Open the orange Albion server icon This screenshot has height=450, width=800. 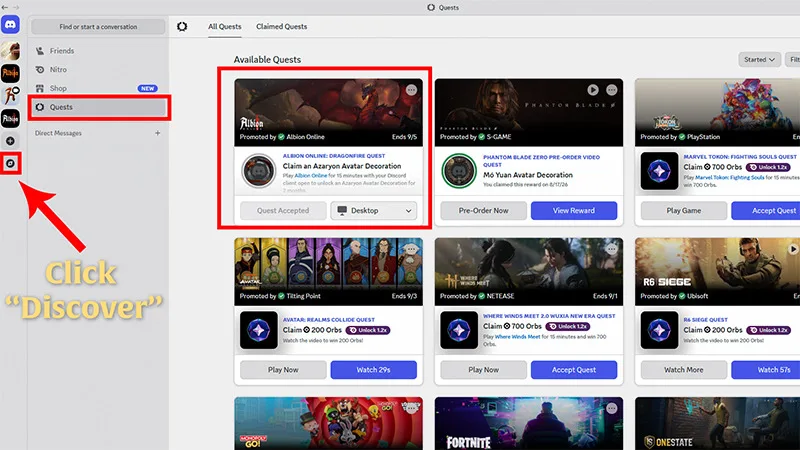click(10, 73)
